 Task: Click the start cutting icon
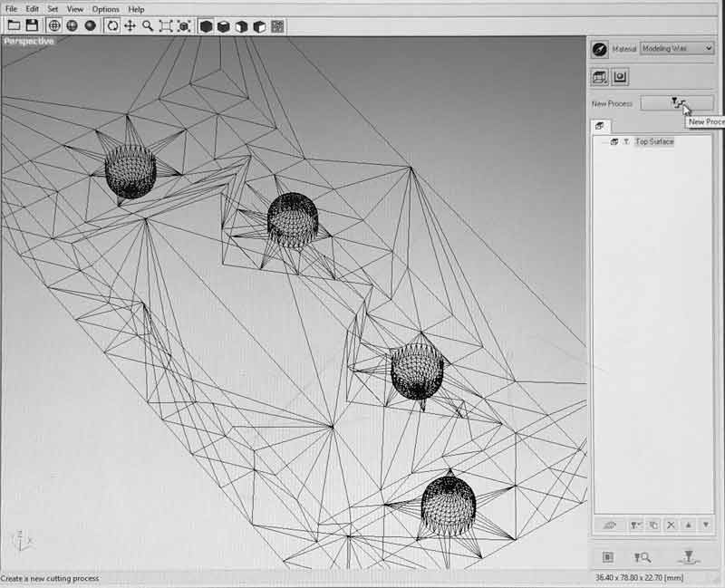tap(689, 557)
